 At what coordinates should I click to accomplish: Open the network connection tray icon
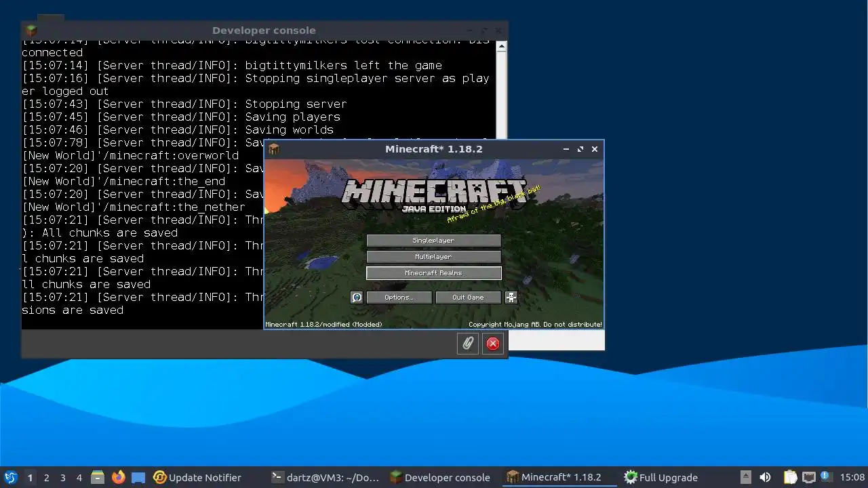click(x=808, y=477)
